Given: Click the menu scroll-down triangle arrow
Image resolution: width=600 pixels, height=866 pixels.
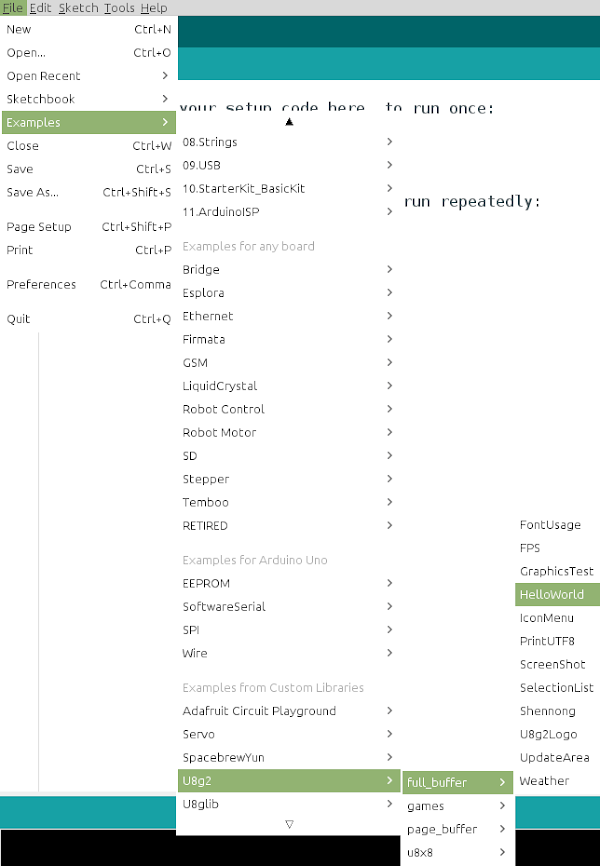Looking at the screenshot, I should pyautogui.click(x=289, y=824).
